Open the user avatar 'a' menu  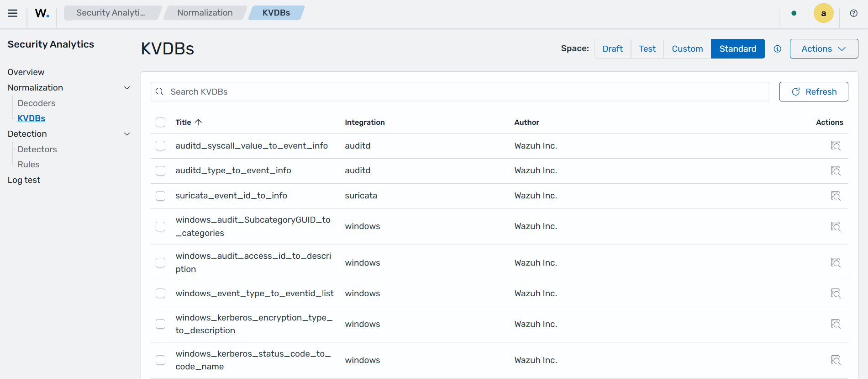click(824, 13)
